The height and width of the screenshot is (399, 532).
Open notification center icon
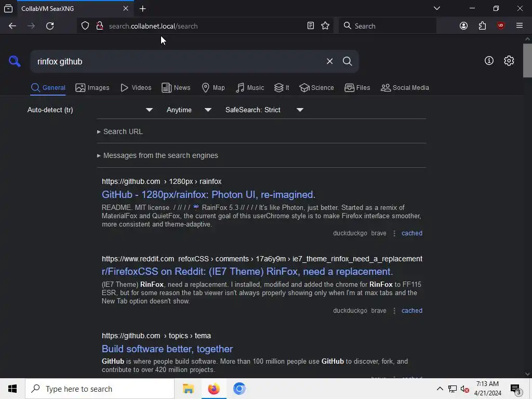[x=516, y=389]
